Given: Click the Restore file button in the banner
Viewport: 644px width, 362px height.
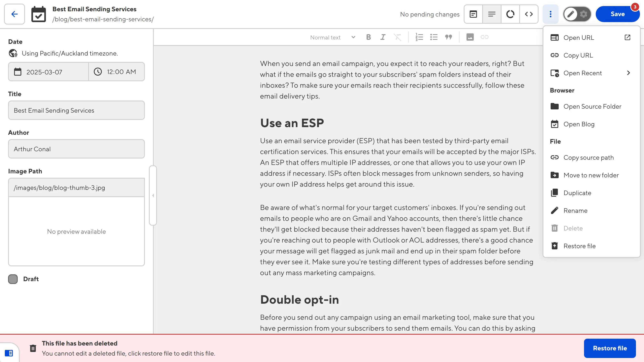Looking at the screenshot, I should pos(610,348).
